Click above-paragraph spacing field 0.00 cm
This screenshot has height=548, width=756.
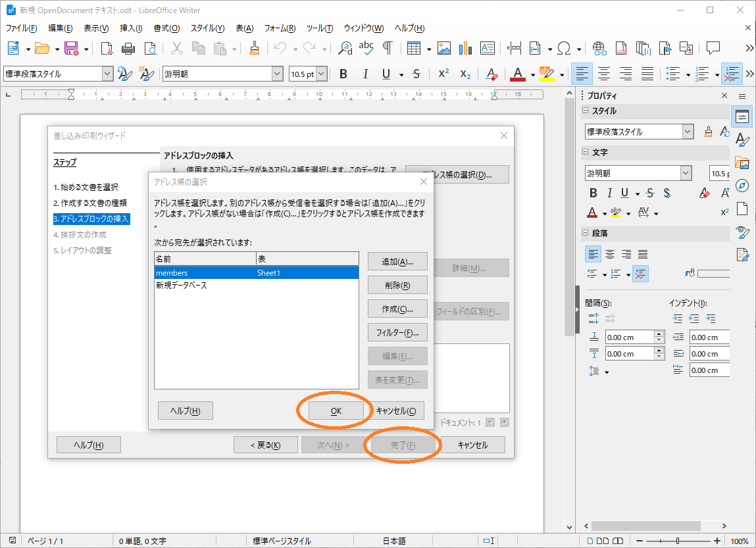pos(630,337)
